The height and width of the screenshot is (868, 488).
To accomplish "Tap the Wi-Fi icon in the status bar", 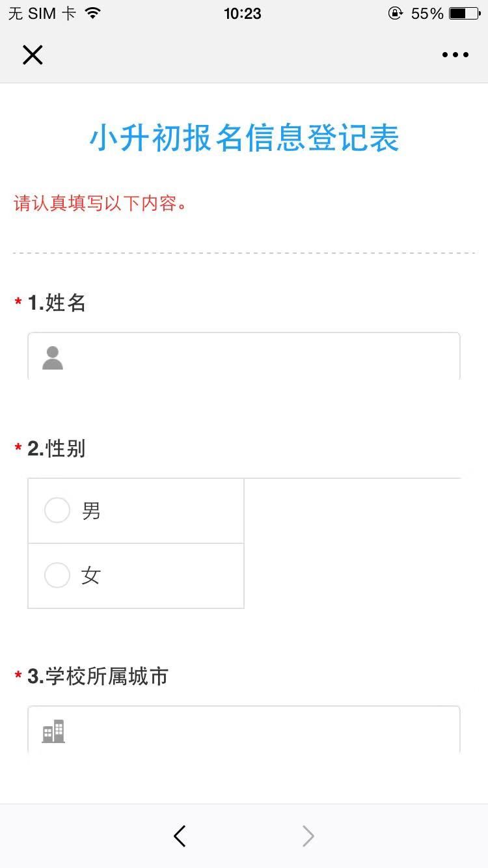I will 90,12.
